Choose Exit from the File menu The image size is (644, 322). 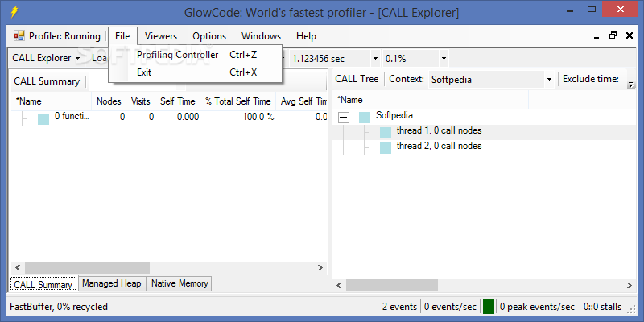195,72
